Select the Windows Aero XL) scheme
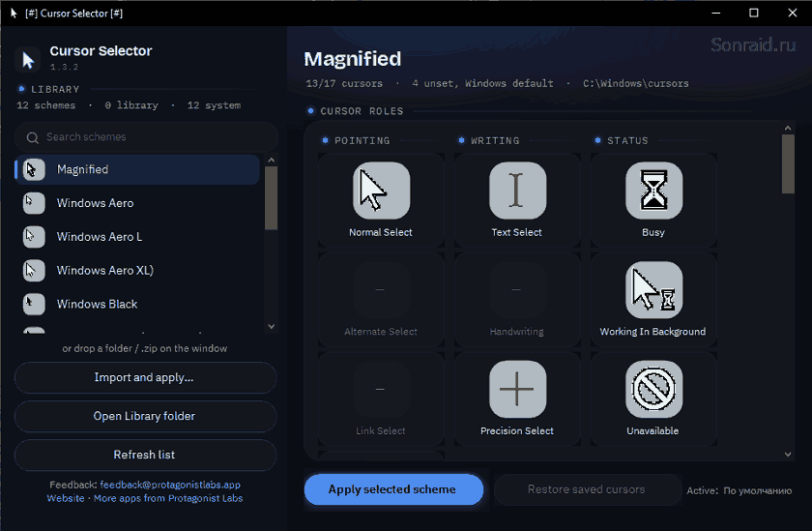The image size is (812, 531). tap(137, 271)
